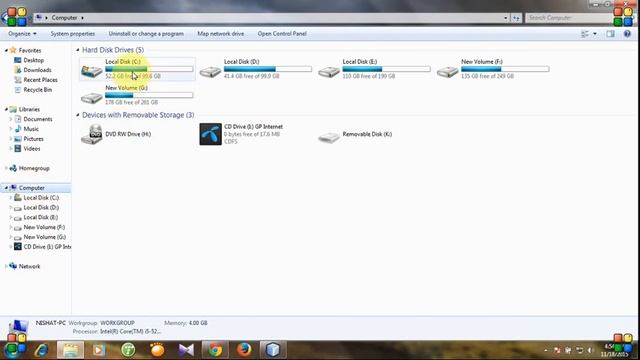The height and width of the screenshot is (360, 640).
Task: Launch media player from taskbar
Action: [x=99, y=350]
